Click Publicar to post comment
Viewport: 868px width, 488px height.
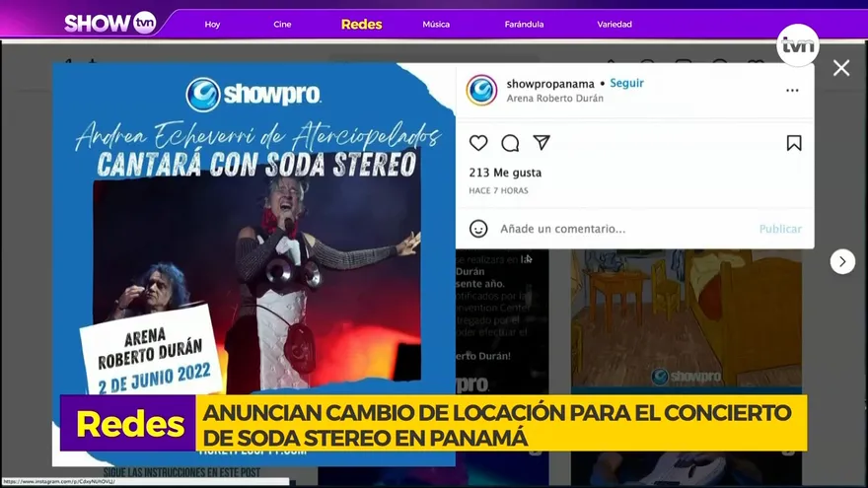coord(780,229)
